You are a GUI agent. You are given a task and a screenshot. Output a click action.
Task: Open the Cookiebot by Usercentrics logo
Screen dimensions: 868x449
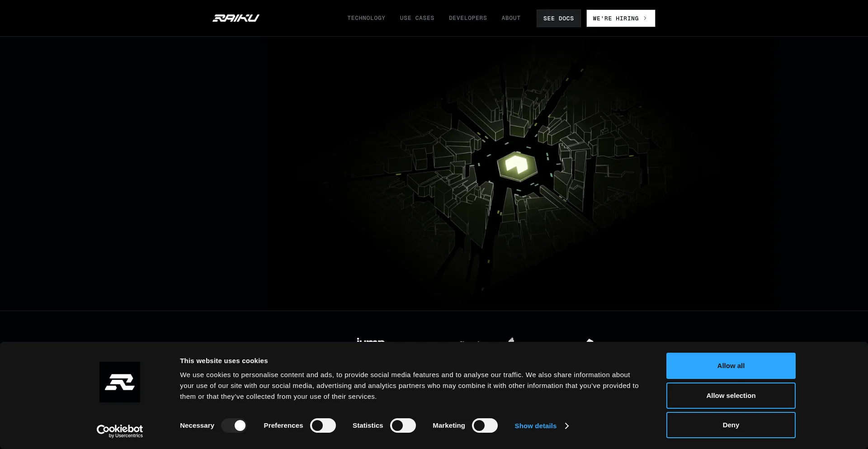coord(120,431)
